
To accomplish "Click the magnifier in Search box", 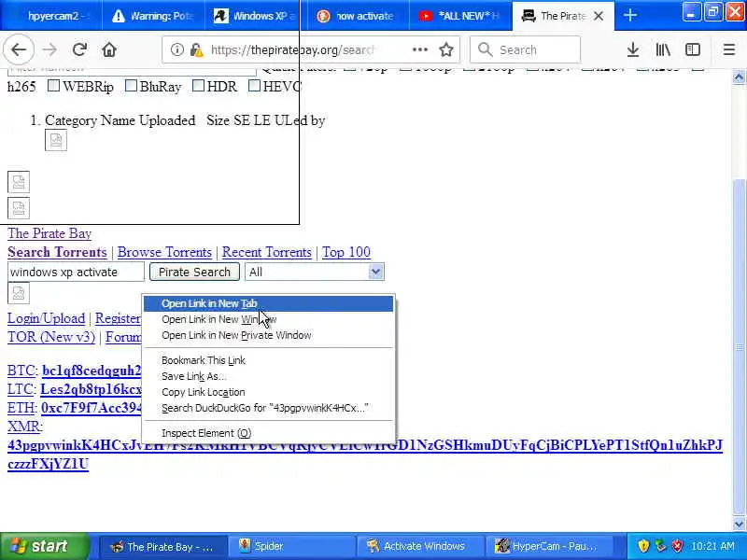I will tap(485, 49).
